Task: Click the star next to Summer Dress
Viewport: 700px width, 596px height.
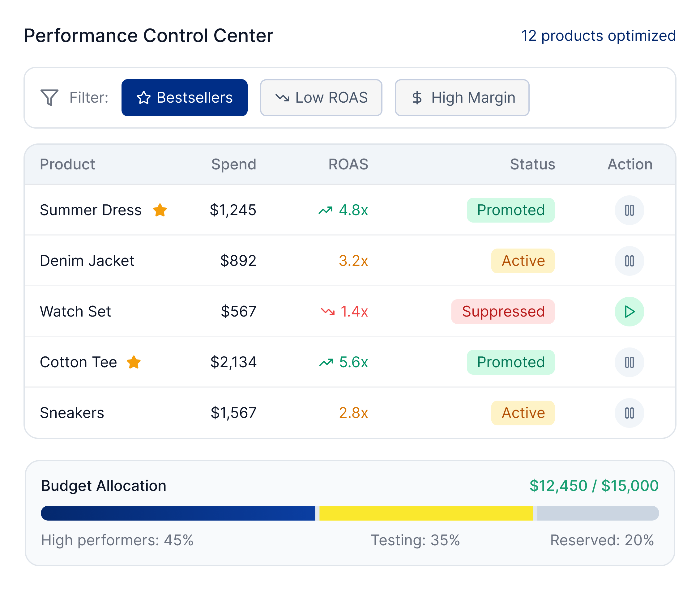Action: click(x=160, y=210)
